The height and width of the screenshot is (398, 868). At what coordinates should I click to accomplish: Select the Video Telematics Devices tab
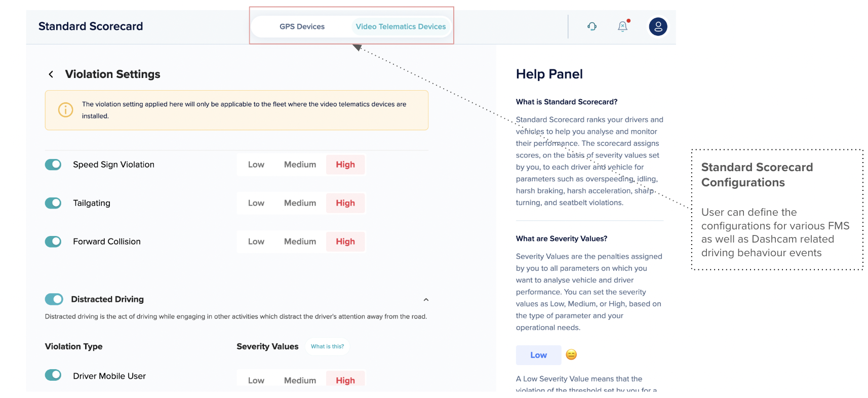[401, 26]
